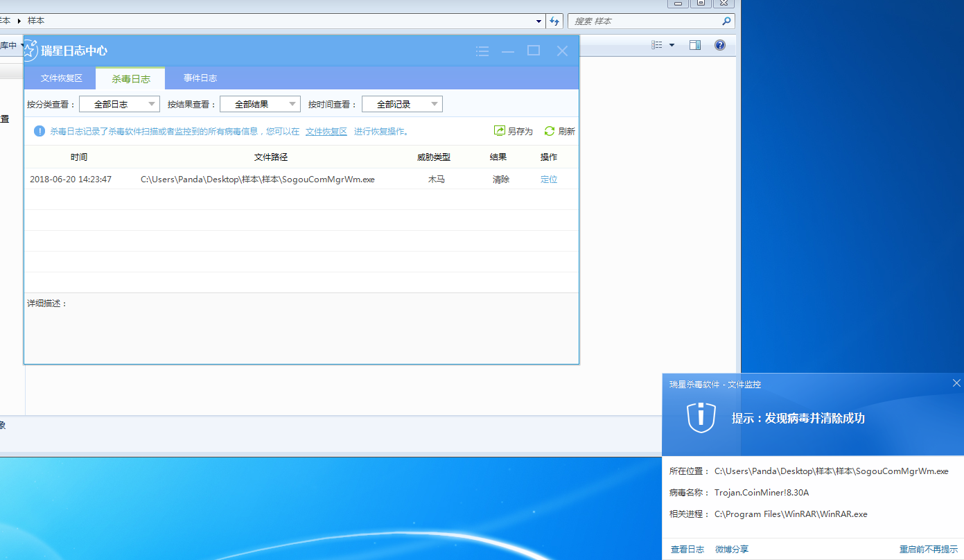Select the 2018-06-20 14:23:47 timestamp cell
Image resolution: width=964 pixels, height=560 pixels.
coord(71,180)
